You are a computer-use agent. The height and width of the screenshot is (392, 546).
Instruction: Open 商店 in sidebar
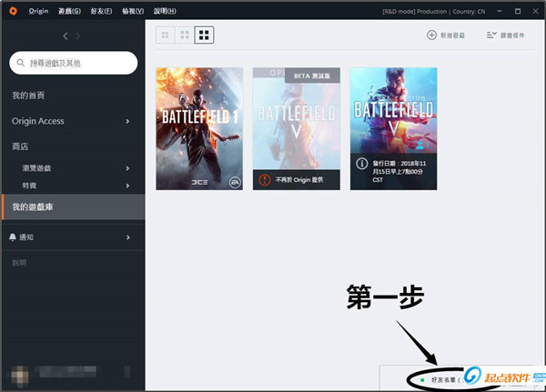20,146
